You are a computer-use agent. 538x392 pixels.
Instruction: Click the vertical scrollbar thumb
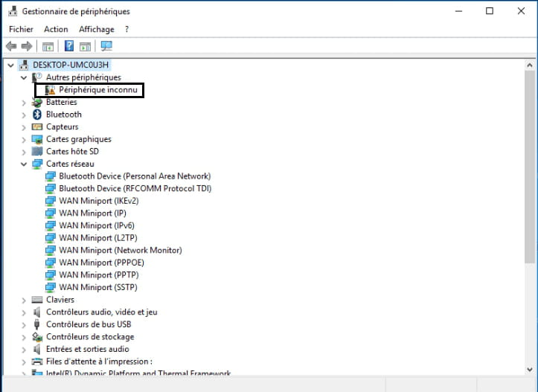coord(530,167)
